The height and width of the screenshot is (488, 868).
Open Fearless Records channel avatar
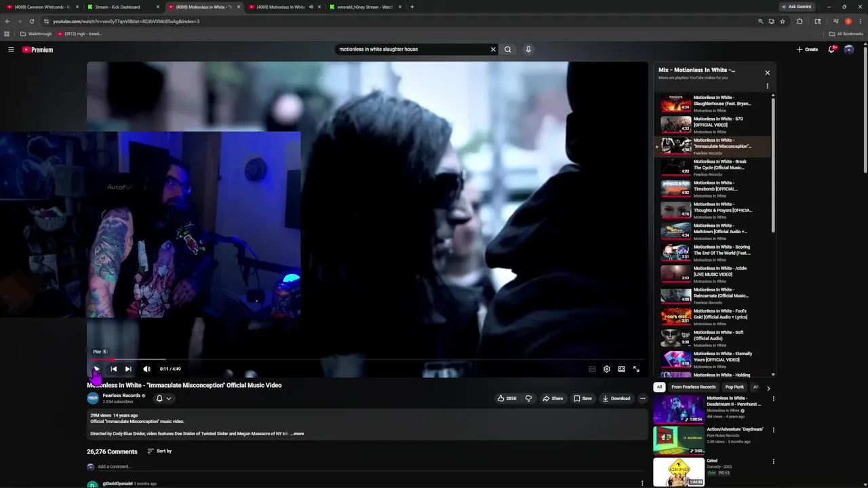(93, 399)
